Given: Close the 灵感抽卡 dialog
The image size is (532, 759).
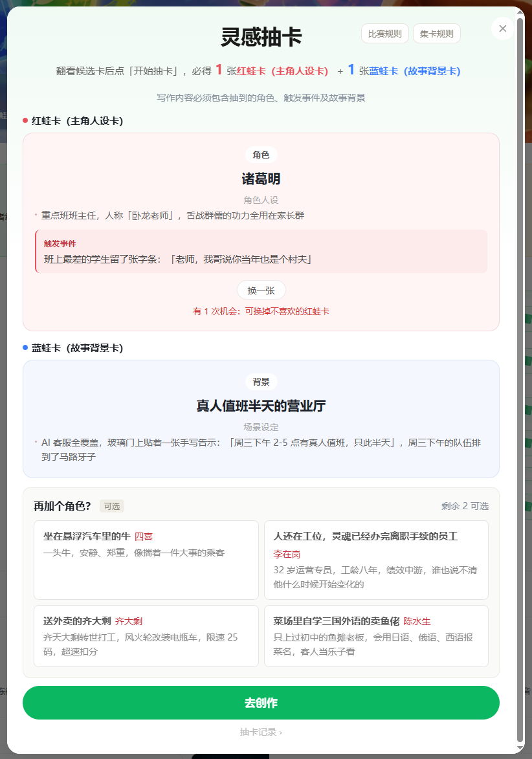Looking at the screenshot, I should tap(502, 28).
